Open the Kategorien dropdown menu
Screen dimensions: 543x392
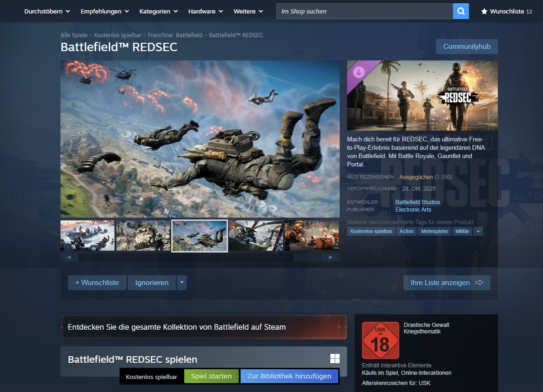tap(158, 11)
